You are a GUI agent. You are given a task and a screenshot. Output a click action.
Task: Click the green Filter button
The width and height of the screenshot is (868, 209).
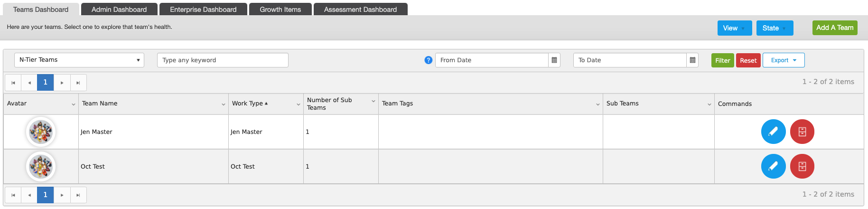[723, 60]
